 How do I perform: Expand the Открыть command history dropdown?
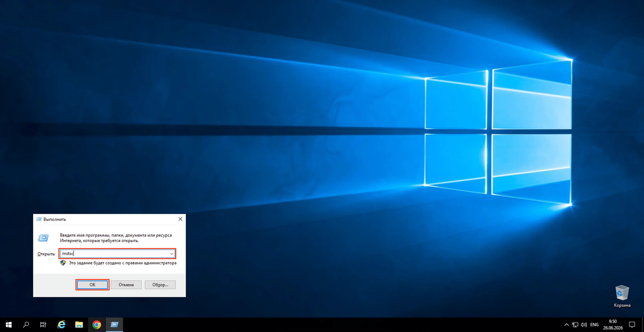[x=172, y=254]
